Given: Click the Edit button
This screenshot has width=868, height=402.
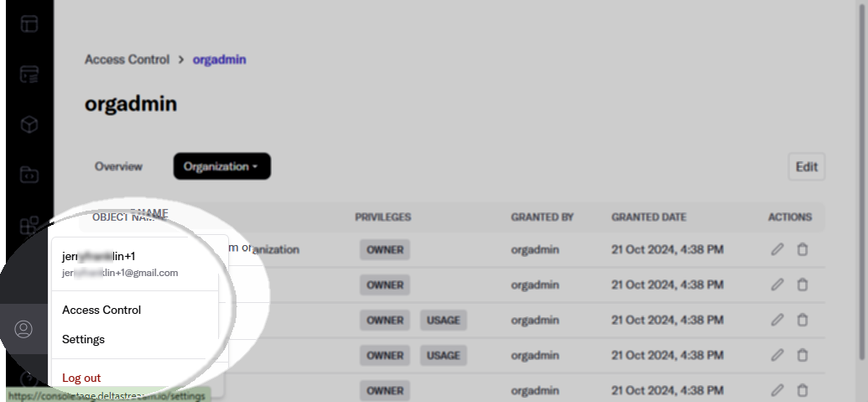Looking at the screenshot, I should pyautogui.click(x=807, y=167).
